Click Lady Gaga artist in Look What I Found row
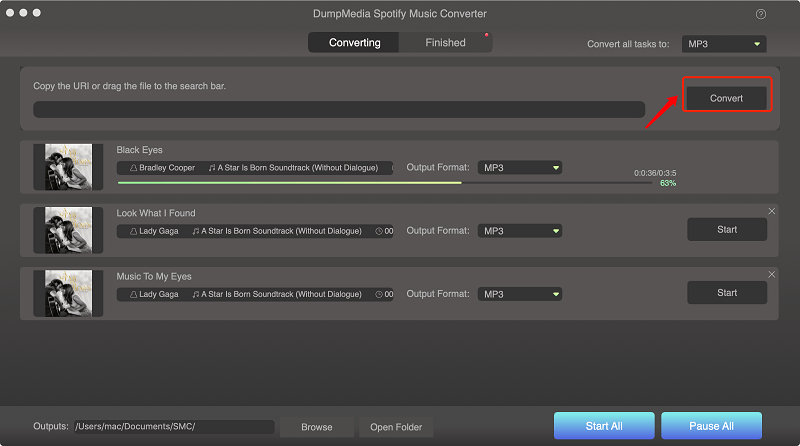The image size is (800, 446). coord(159,231)
